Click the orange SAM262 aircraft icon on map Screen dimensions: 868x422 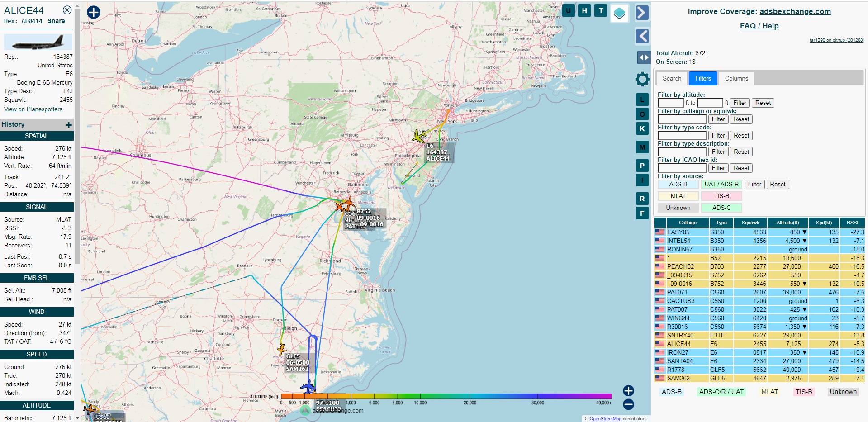[281, 350]
